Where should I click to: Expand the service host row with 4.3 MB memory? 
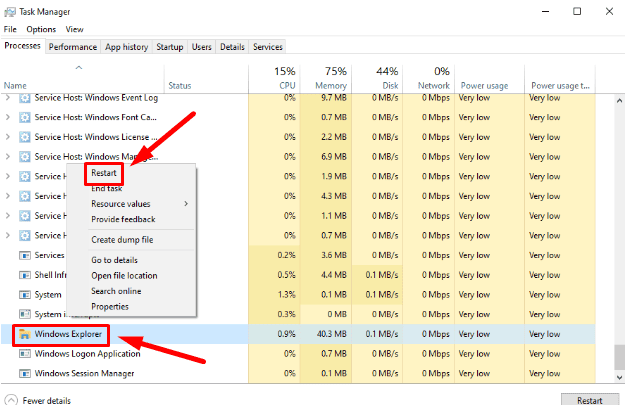coord(8,196)
